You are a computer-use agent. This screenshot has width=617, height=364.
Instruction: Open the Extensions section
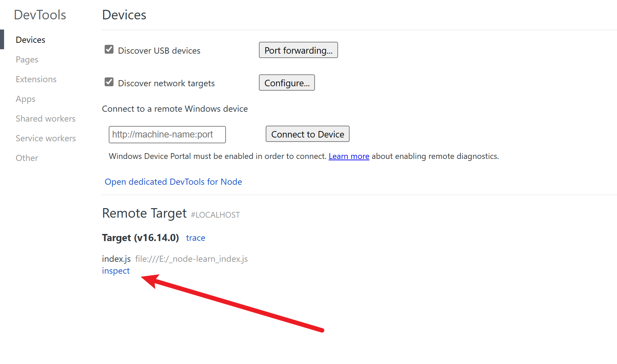coord(36,79)
